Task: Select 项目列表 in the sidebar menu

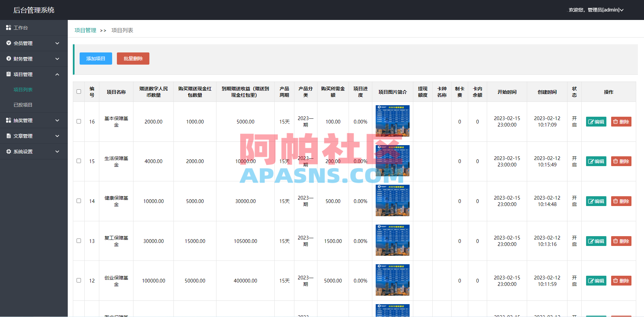Action: [x=23, y=89]
